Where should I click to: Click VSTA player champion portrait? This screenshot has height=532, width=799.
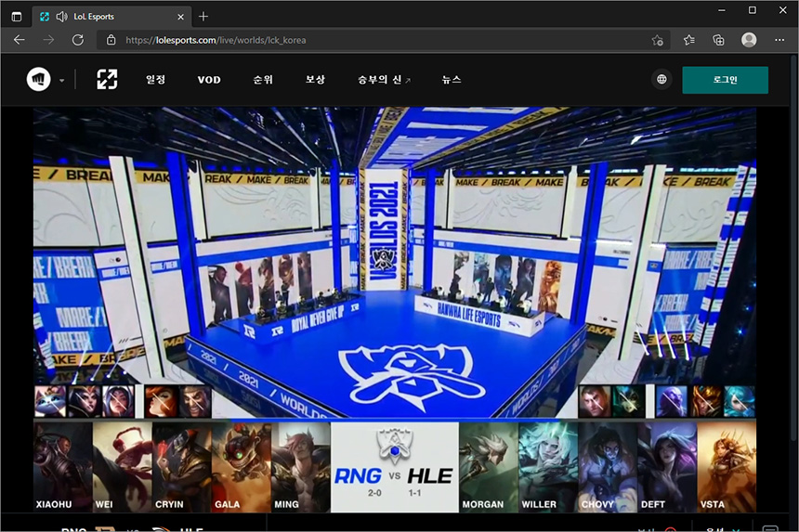[727, 467]
